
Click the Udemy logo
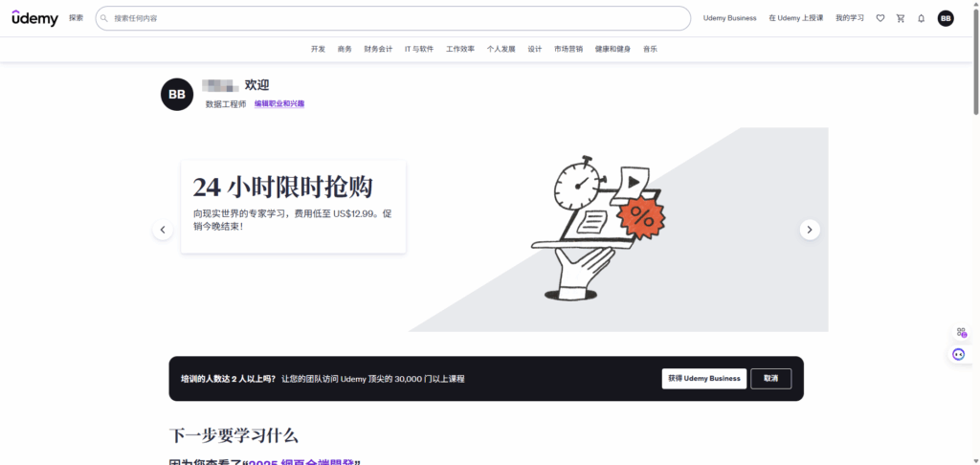point(35,18)
